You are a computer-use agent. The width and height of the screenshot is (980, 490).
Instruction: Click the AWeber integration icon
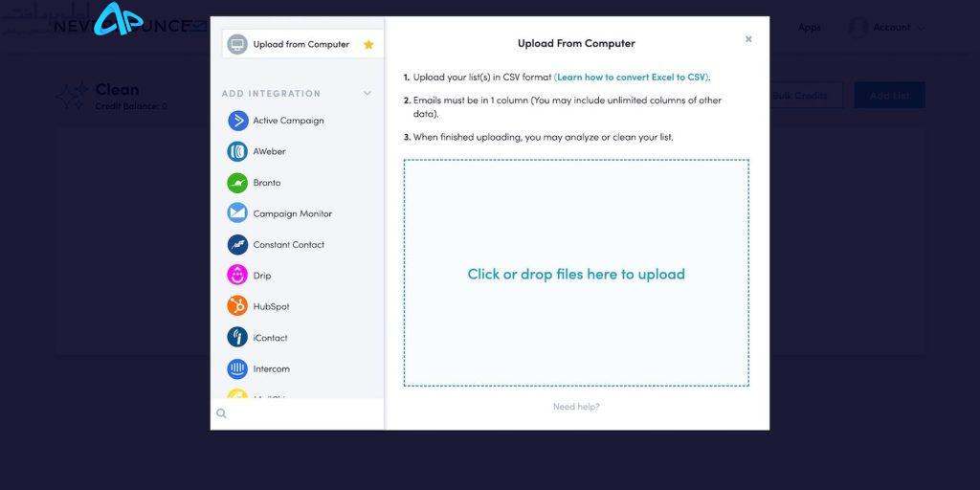[x=237, y=151]
